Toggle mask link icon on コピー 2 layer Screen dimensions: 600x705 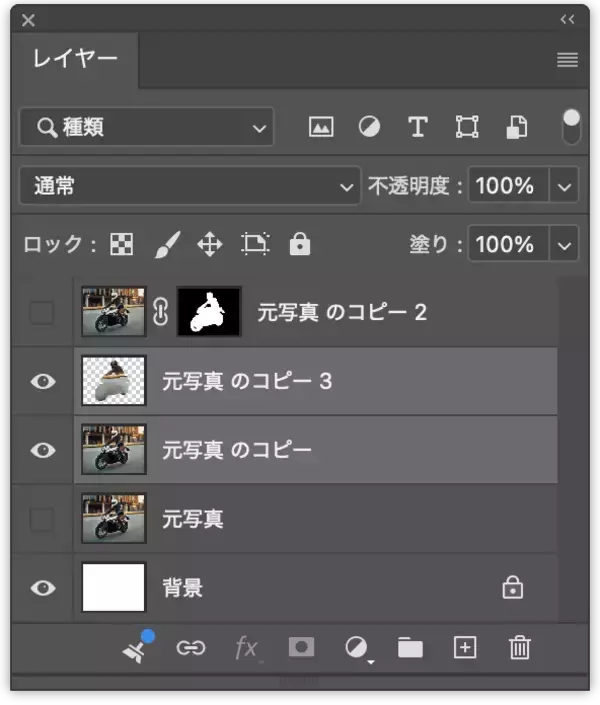161,312
